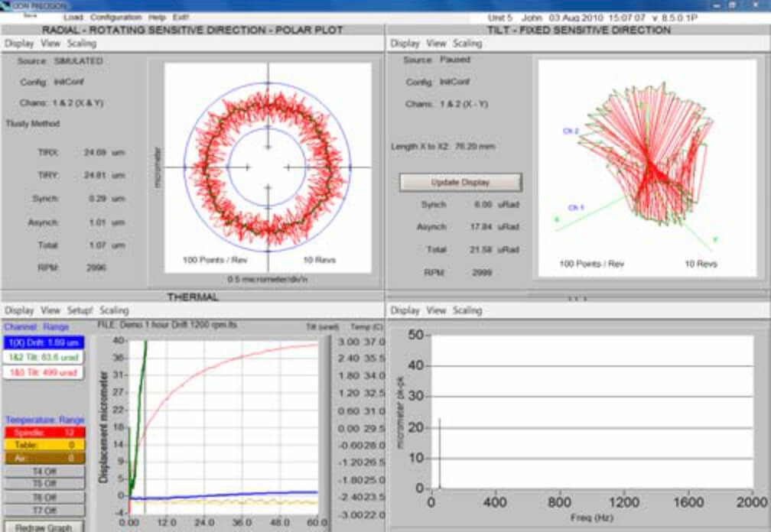Screen dimensions: 771x532
Task: Open View menu in the spectrum panel
Action: click(x=436, y=310)
